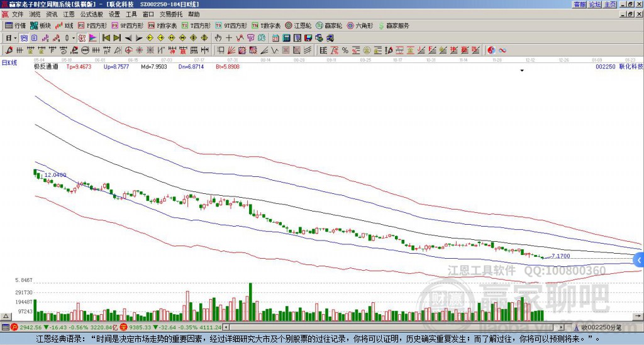Click the percent sign drawing tool
Viewport: 644px width, 345px height.
point(345,50)
